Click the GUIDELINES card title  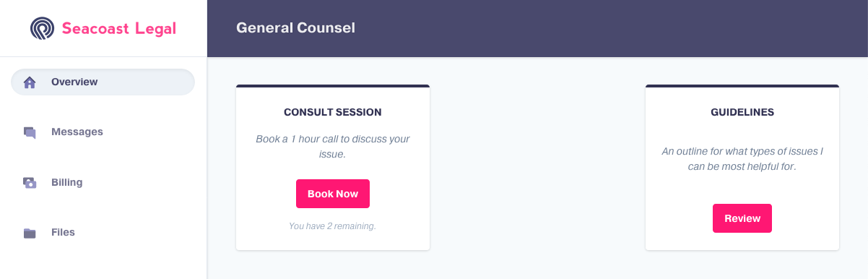click(742, 113)
